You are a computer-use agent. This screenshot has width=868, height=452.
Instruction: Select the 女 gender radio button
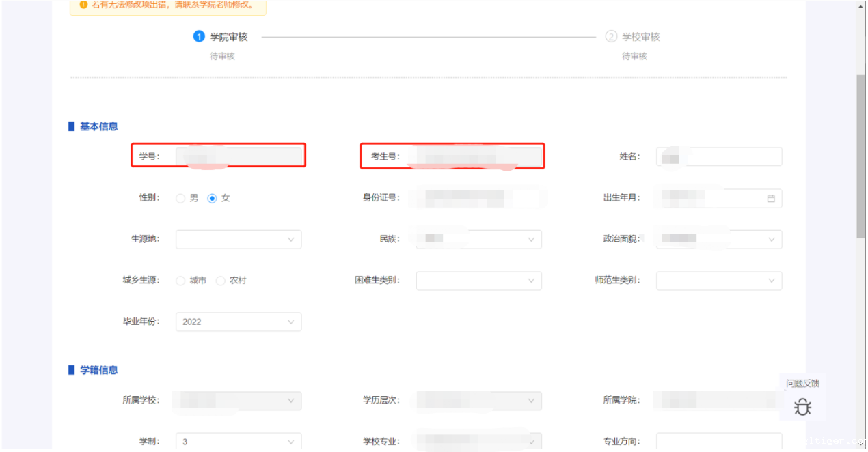[212, 199]
